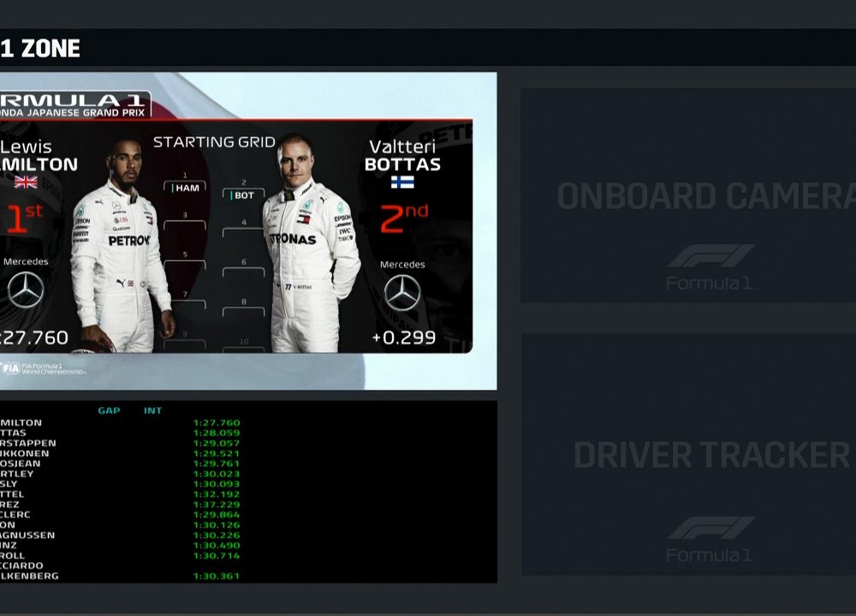Click the 1:29.761 lap time
The image size is (856, 616).
pyautogui.click(x=217, y=464)
